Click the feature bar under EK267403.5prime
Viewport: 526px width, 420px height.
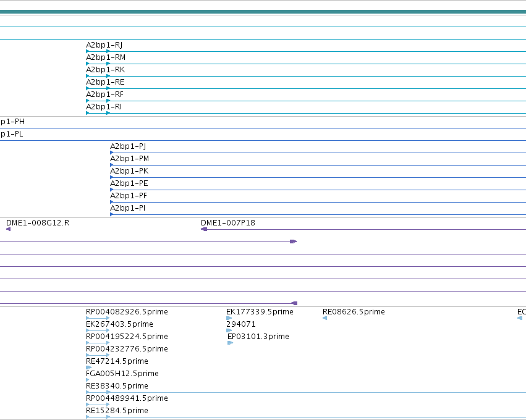[98, 330]
